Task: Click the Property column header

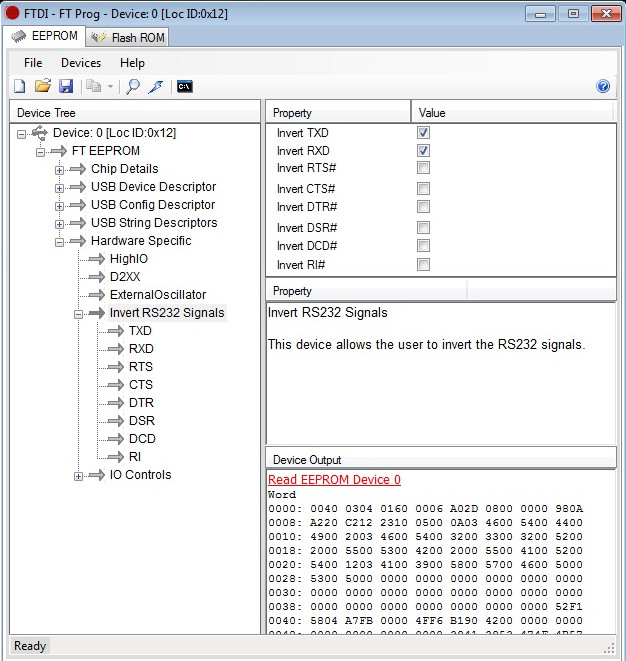Action: [x=338, y=113]
